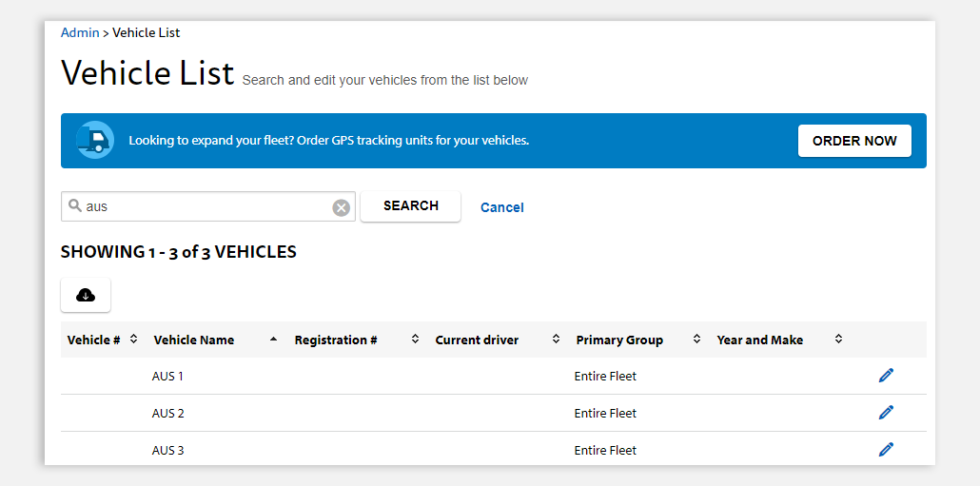Sort by Year and Make column arrows

point(839,339)
